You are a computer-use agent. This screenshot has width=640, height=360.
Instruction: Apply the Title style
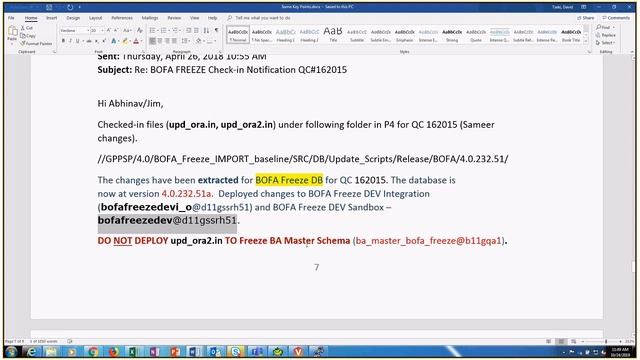[333, 35]
